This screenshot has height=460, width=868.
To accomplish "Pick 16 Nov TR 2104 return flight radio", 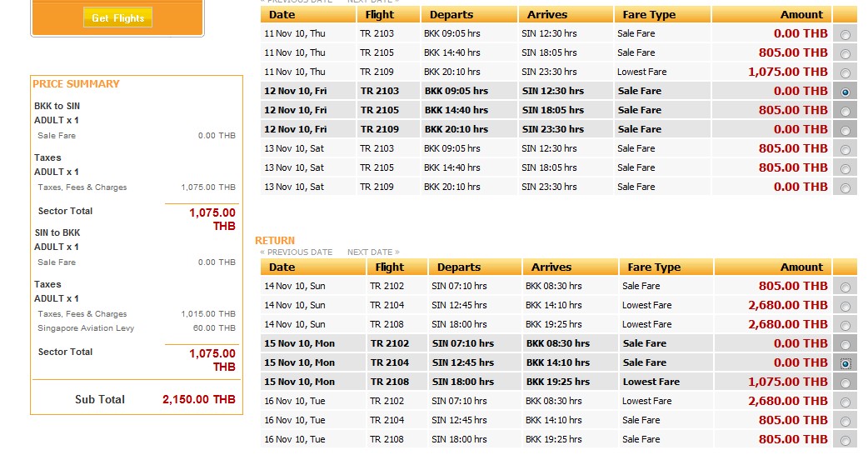I will click(846, 421).
